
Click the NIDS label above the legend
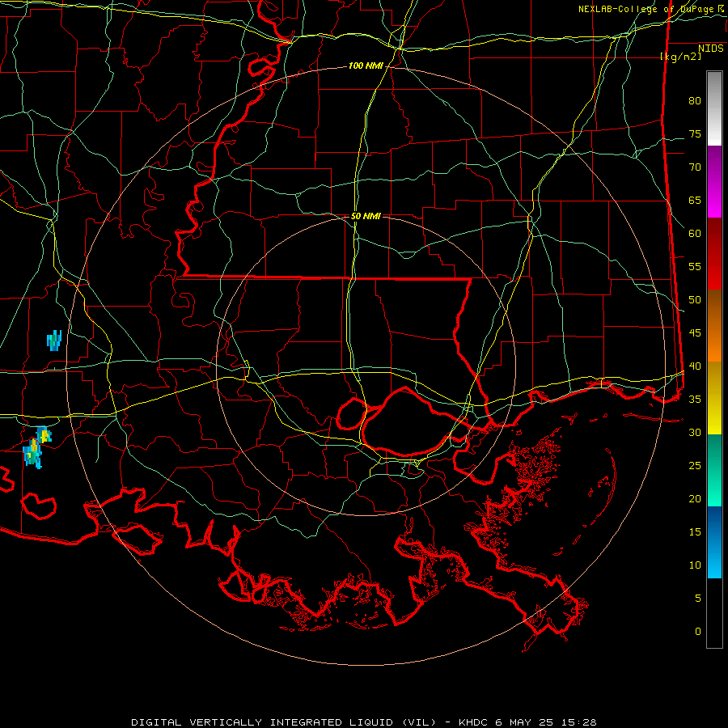tap(711, 49)
